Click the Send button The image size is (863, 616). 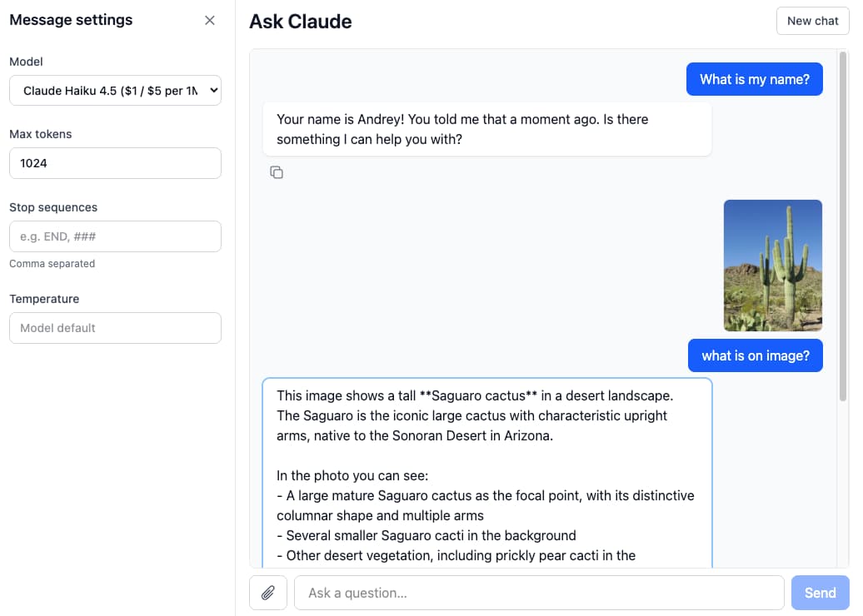(820, 593)
